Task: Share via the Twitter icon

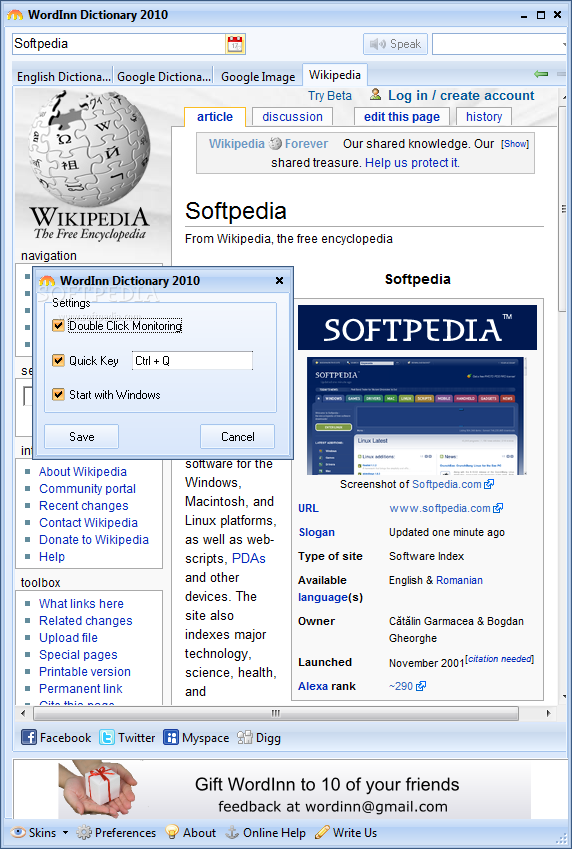Action: point(107,737)
